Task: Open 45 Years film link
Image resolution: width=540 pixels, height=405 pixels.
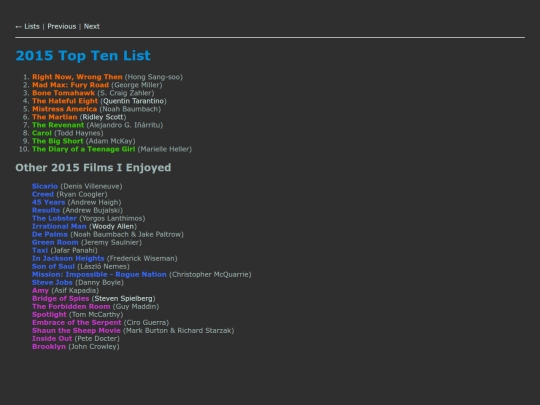Action: 49,202
